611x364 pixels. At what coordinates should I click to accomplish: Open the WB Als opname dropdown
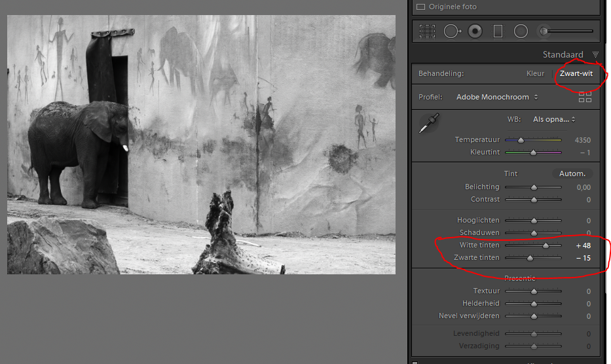554,119
